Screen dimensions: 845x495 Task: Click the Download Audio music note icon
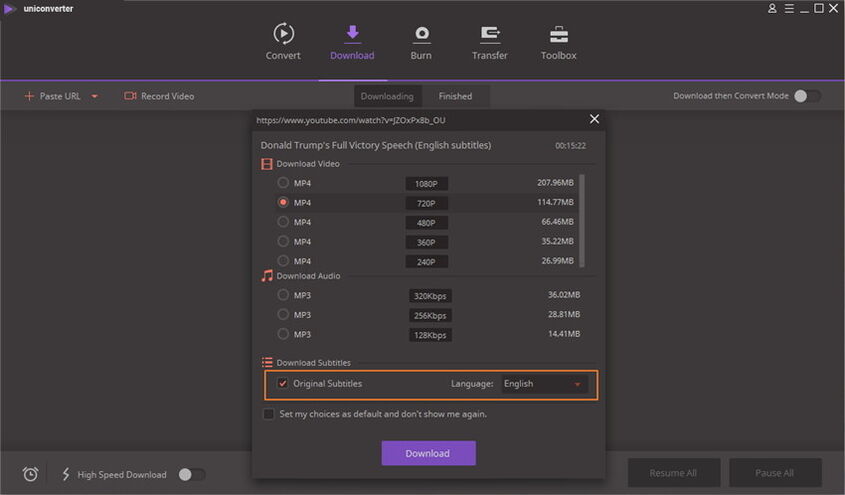267,276
